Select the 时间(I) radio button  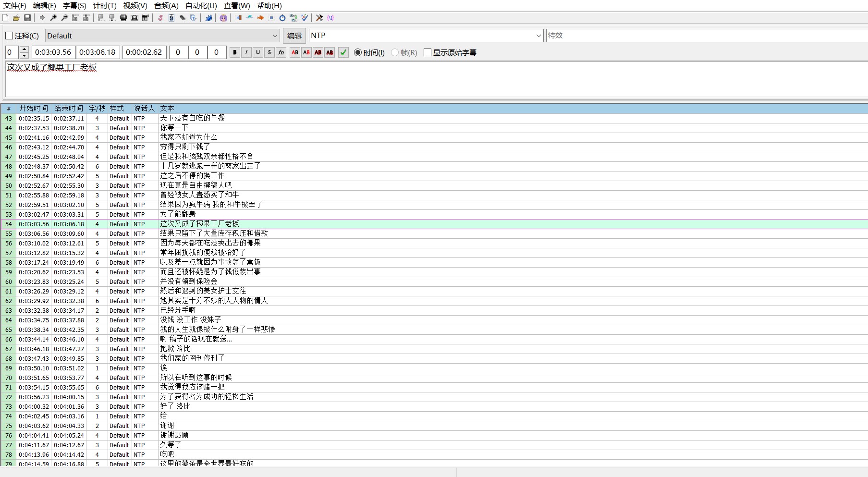pyautogui.click(x=358, y=52)
